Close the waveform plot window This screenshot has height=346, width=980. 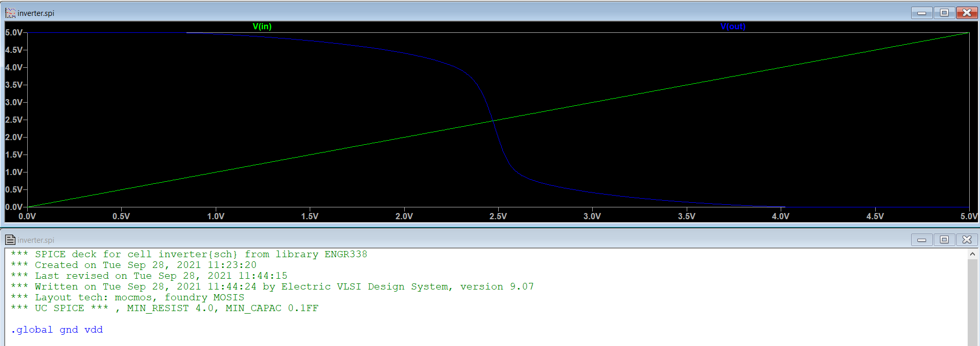967,13
